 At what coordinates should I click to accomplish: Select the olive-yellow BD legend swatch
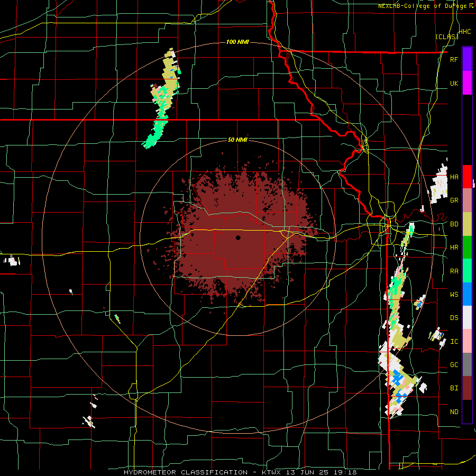coord(467,224)
